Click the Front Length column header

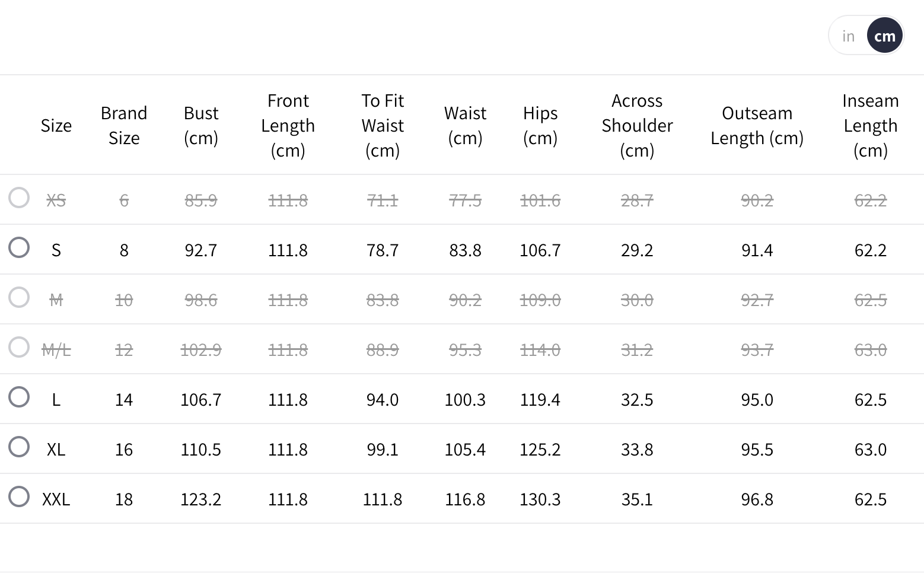click(x=288, y=126)
